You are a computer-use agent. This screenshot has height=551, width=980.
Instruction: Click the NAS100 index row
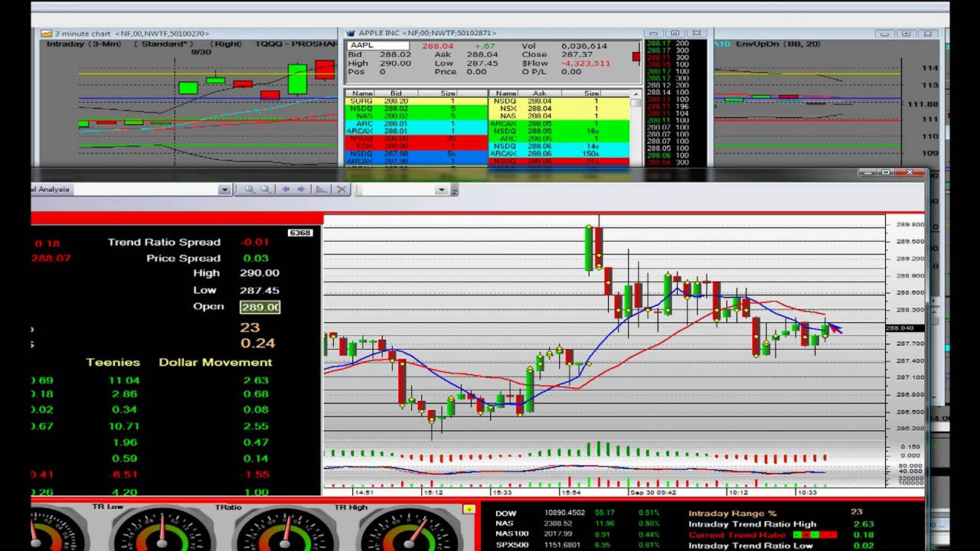tap(577, 534)
